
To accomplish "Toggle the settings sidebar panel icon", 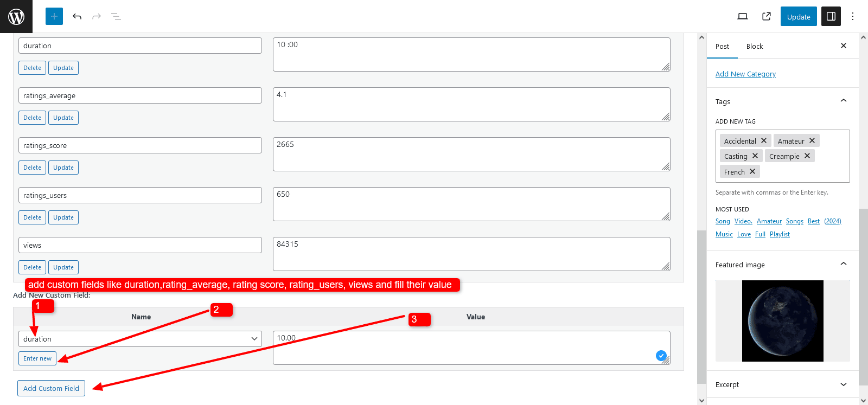I will pyautogui.click(x=831, y=16).
